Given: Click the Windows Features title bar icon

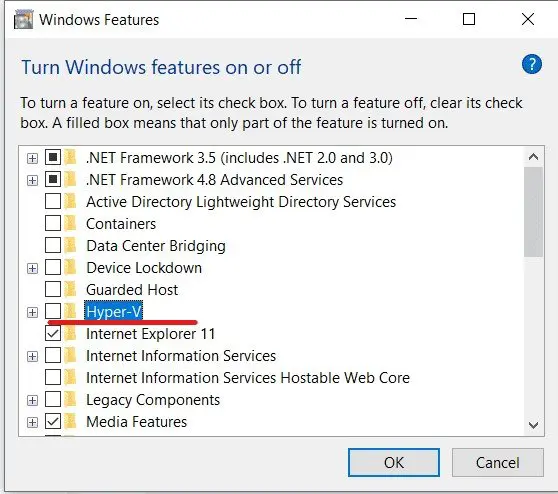Looking at the screenshot, I should (23, 19).
